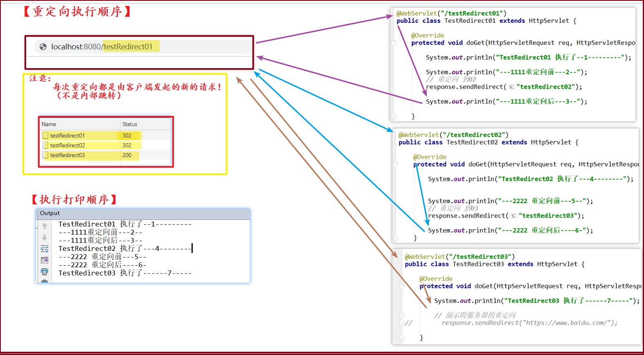Viewport: 644px width, 355px height.
Task: Select testRedirect02 request row
Action: pyautogui.click(x=67, y=145)
